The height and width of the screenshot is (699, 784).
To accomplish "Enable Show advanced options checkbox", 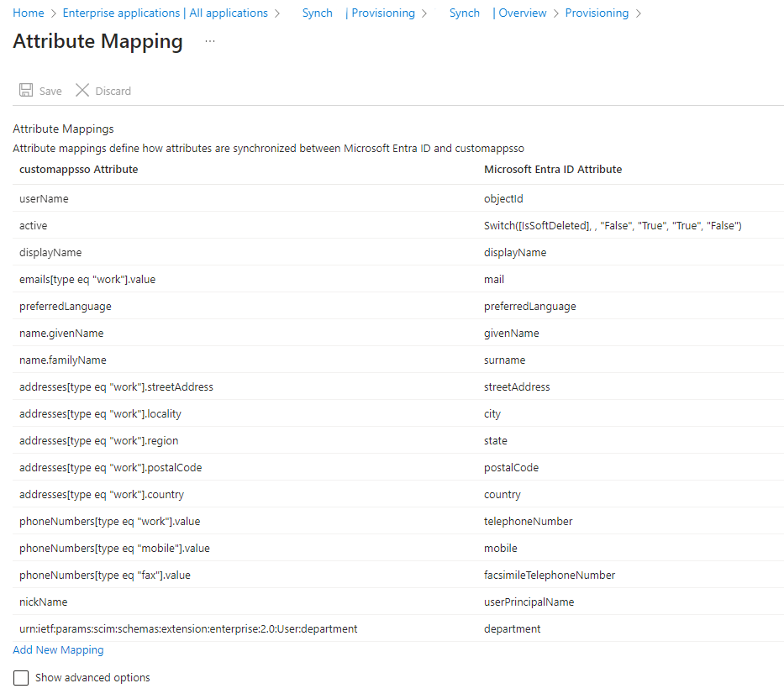I will [22, 677].
